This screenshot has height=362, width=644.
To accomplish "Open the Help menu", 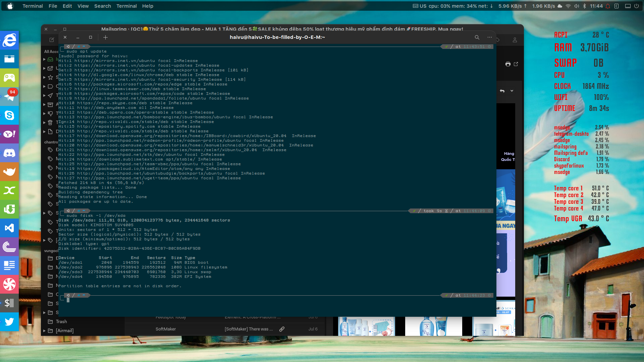I will [x=148, y=6].
